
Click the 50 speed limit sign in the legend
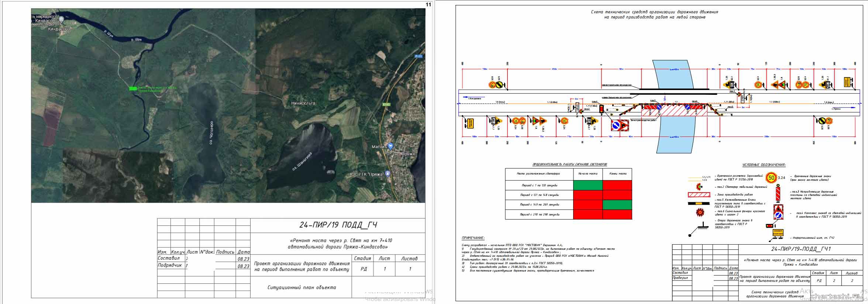pyautogui.click(x=771, y=178)
